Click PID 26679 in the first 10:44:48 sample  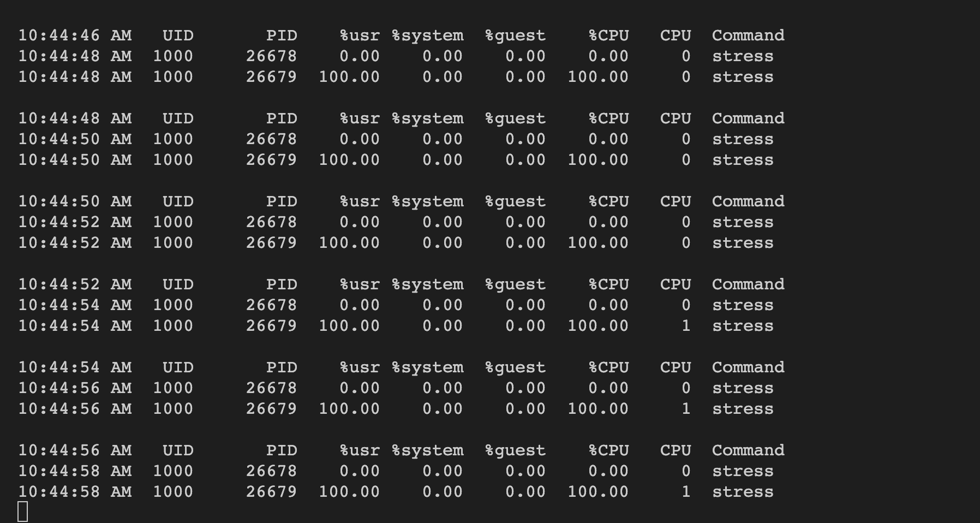click(271, 77)
